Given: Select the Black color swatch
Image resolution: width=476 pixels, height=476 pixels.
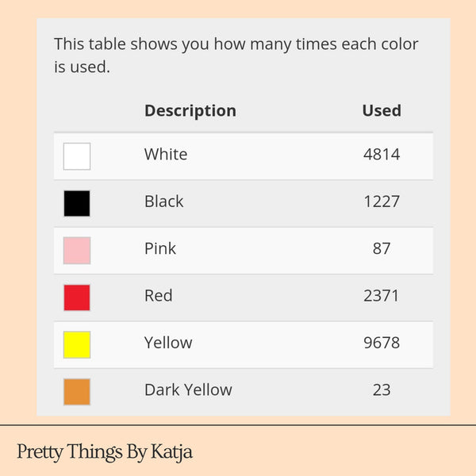Looking at the screenshot, I should (x=77, y=203).
